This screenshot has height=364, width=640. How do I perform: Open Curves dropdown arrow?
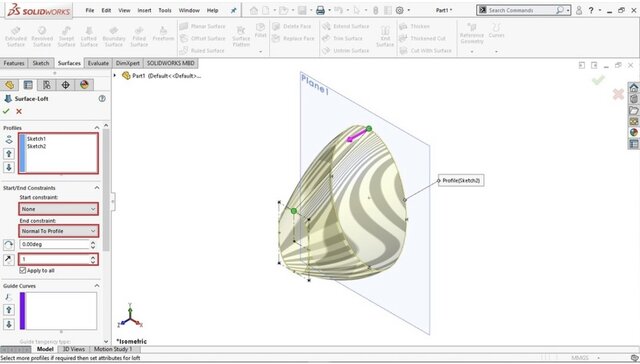[x=496, y=52]
